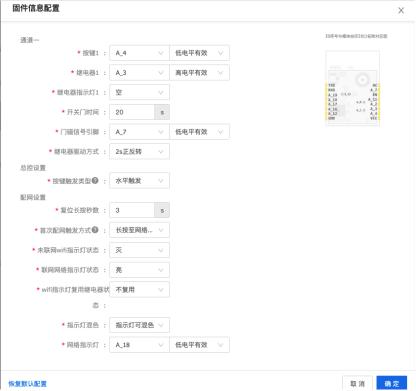Click the 继电器驱动方式 field label

click(x=76, y=152)
